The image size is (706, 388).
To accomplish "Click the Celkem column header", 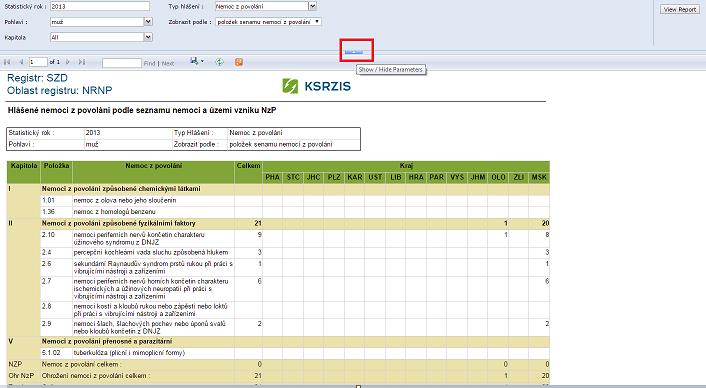I will coord(249,172).
